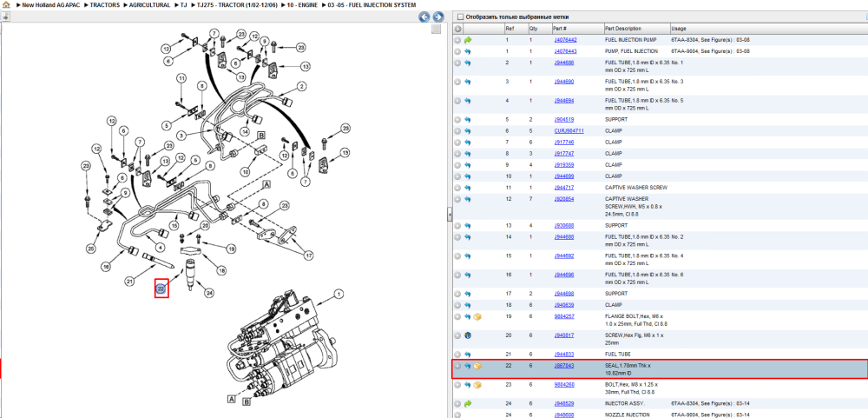This screenshot has width=868, height=418.
Task: Click green arrow icon for J4078442 row
Action: [x=468, y=40]
